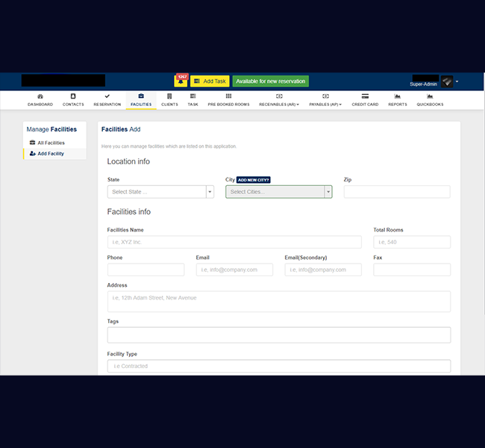Open the Quickbooks nav item

[x=430, y=96]
